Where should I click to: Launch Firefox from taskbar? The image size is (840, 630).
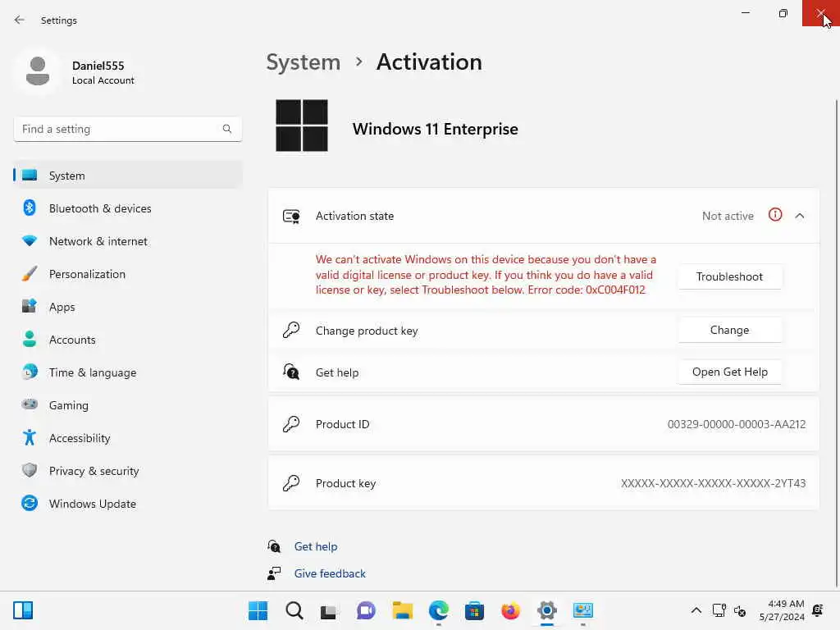[x=510, y=610]
